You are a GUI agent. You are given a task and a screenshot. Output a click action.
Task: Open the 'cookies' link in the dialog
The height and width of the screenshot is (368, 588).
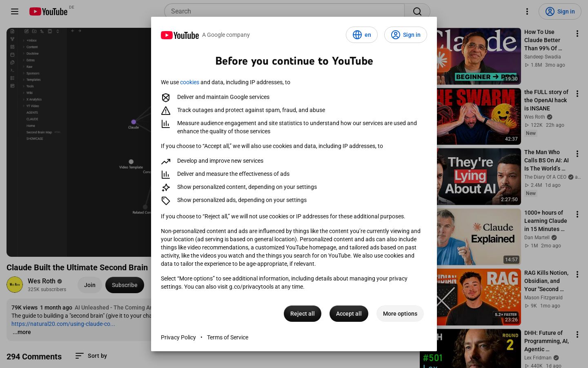point(189,82)
